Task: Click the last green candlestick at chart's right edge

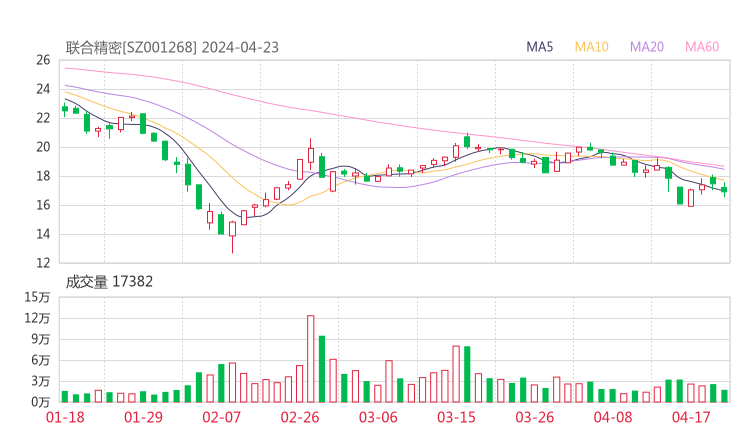Action: [x=724, y=190]
